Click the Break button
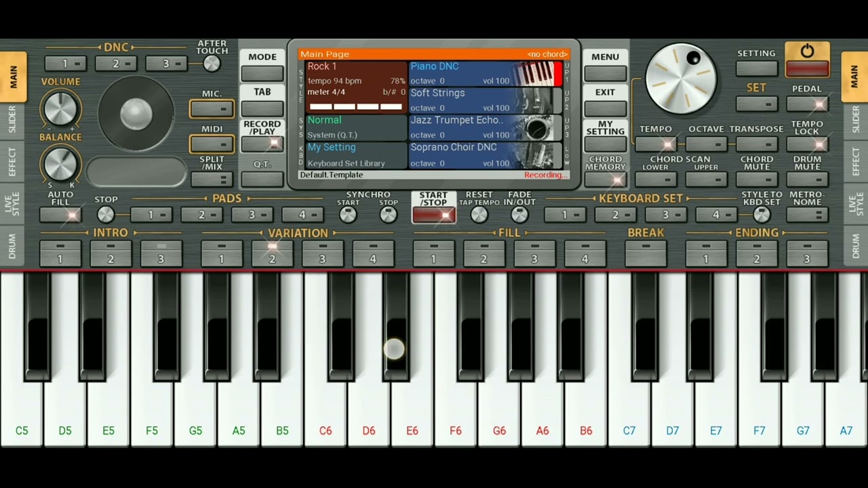Screen dimensions: 868x488 click(646, 253)
